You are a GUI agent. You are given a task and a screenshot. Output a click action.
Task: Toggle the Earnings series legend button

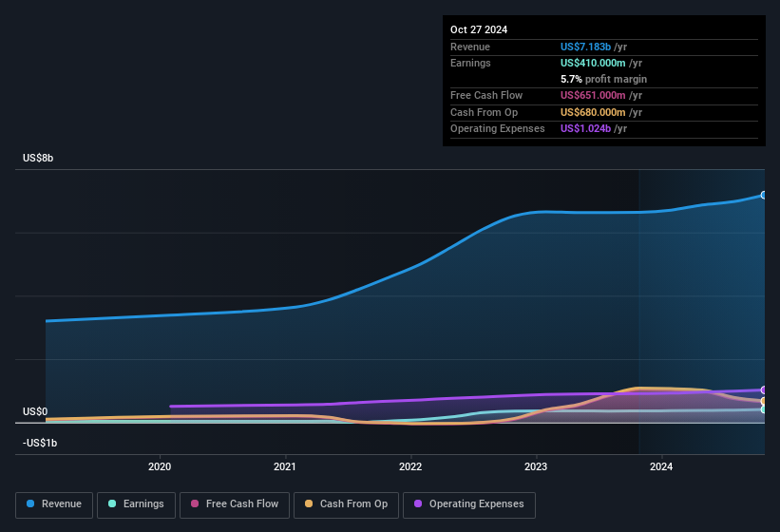[x=136, y=504]
